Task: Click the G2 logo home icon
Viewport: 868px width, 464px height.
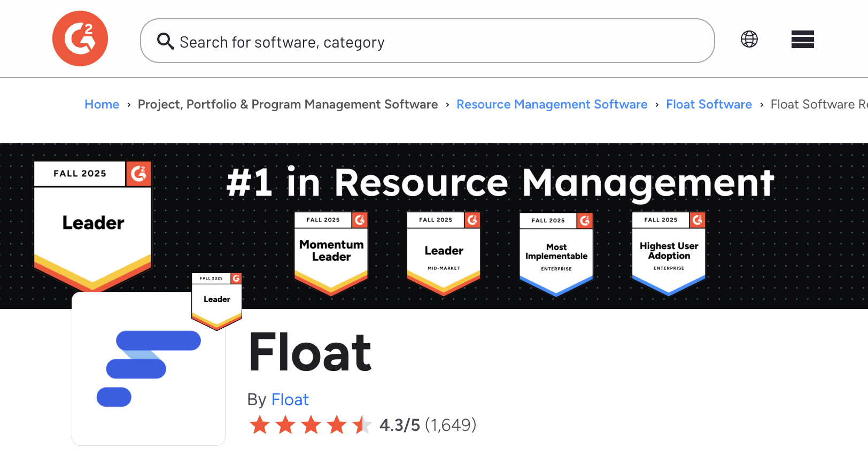Action: click(80, 38)
